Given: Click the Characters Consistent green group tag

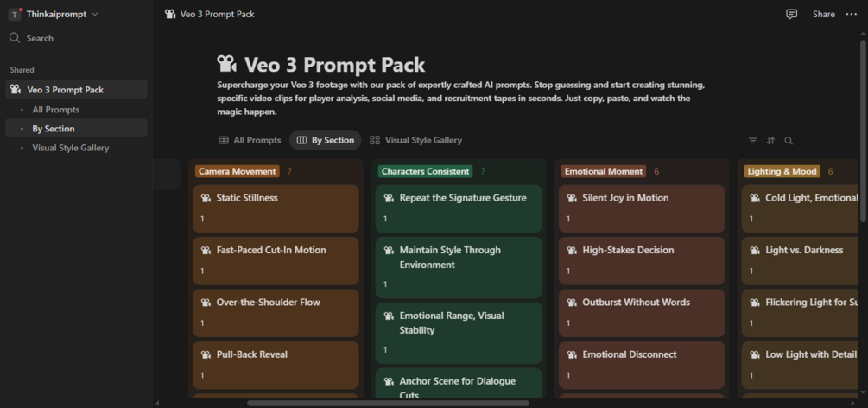Looking at the screenshot, I should [x=426, y=171].
